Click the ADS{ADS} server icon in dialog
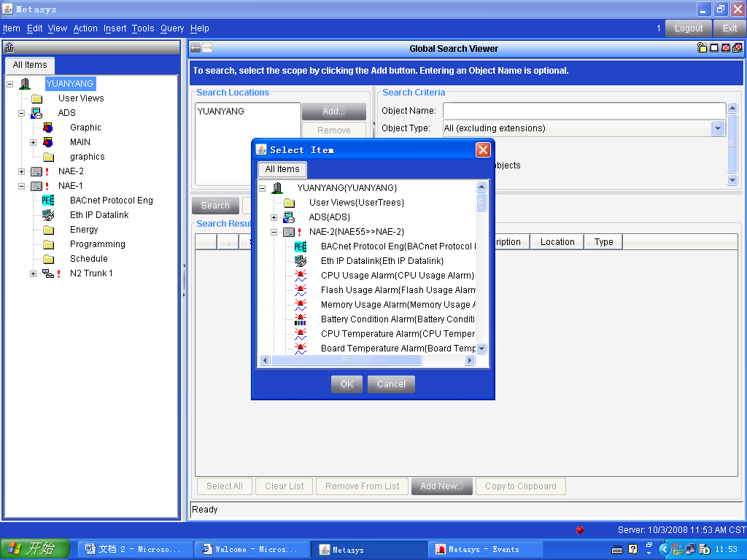Viewport: 747px width, 560px height. click(289, 217)
